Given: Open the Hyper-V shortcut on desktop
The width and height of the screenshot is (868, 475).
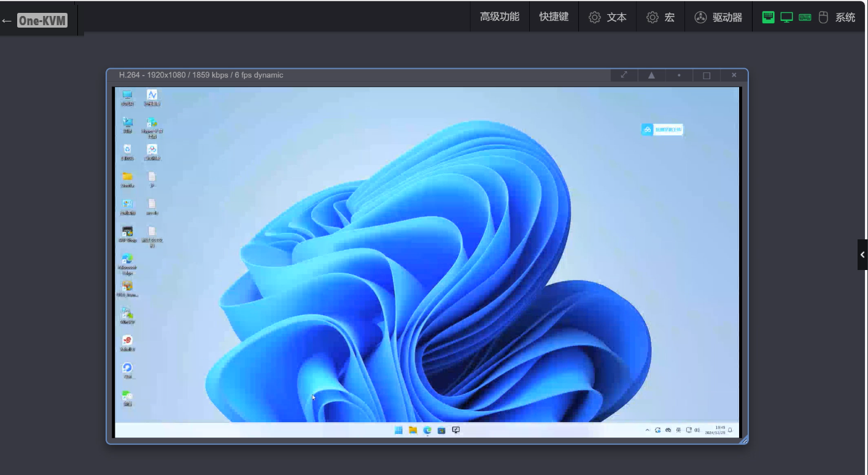Looking at the screenshot, I should pyautogui.click(x=152, y=127).
